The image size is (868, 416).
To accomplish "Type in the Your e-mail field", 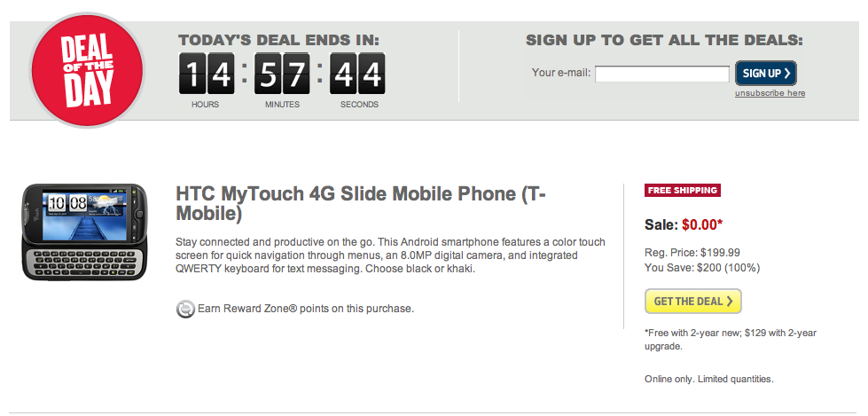I will 661,74.
